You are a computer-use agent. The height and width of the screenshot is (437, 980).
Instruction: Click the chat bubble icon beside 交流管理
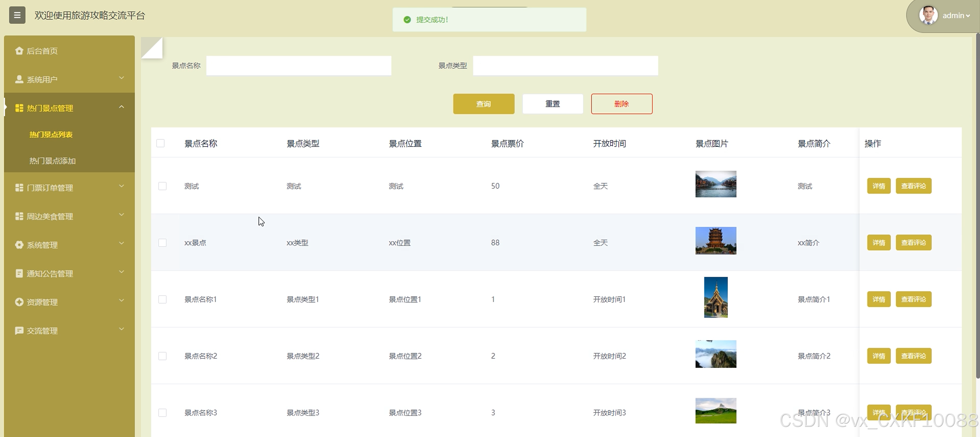(x=19, y=331)
